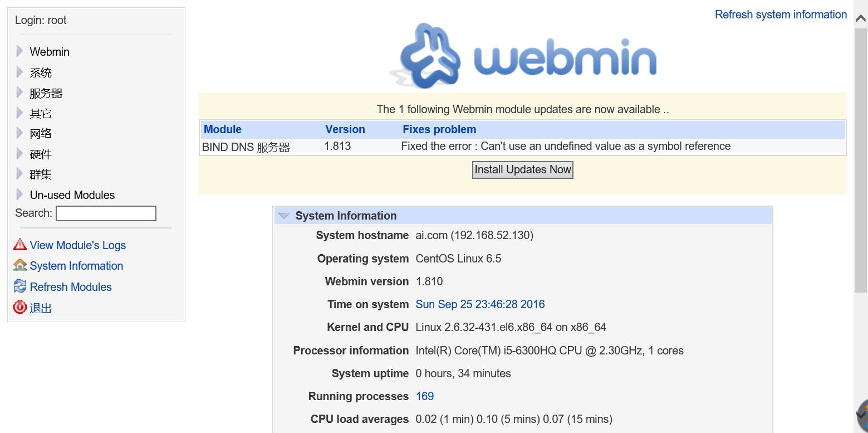Click the undefined value fix description text
The image size is (868, 433).
566,147
